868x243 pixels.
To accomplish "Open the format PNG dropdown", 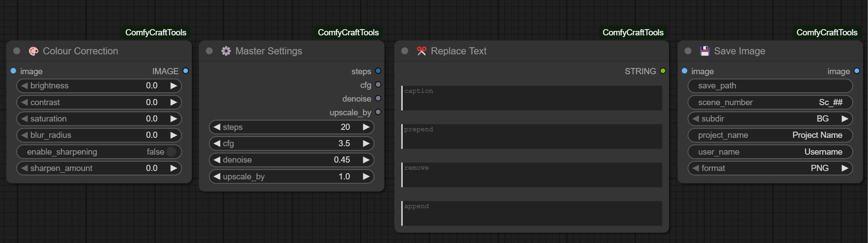I will pyautogui.click(x=769, y=168).
